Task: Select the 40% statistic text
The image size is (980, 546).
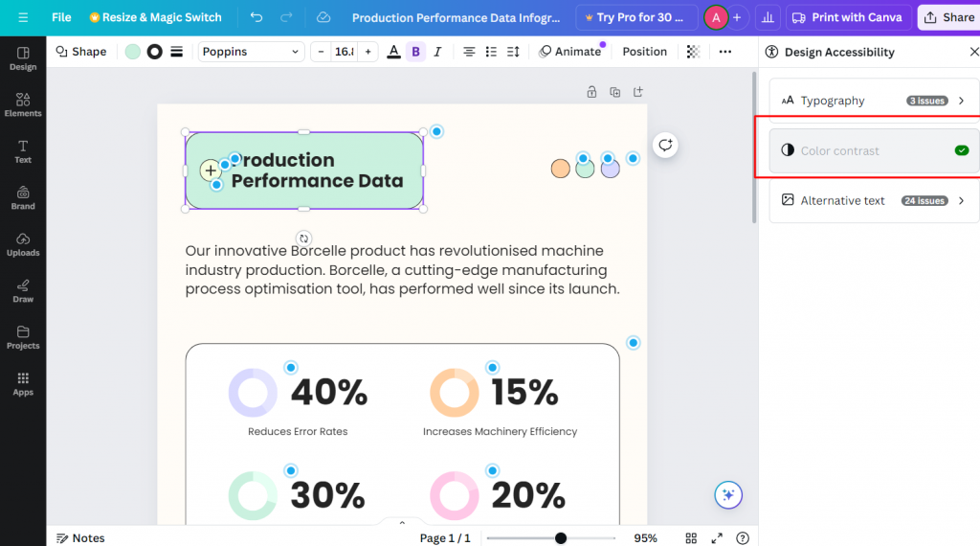Action: coord(329,393)
